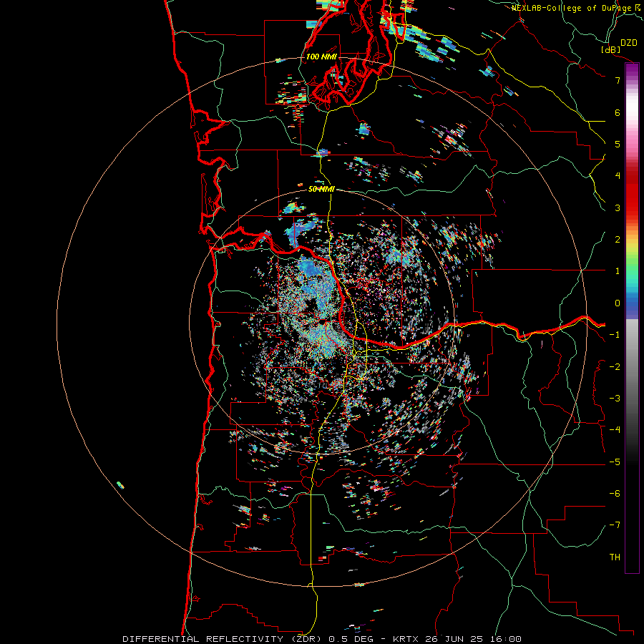The width and height of the screenshot is (644, 644).
Task: Select the "26 JUN 25" date in the caption
Action: [x=454, y=639]
